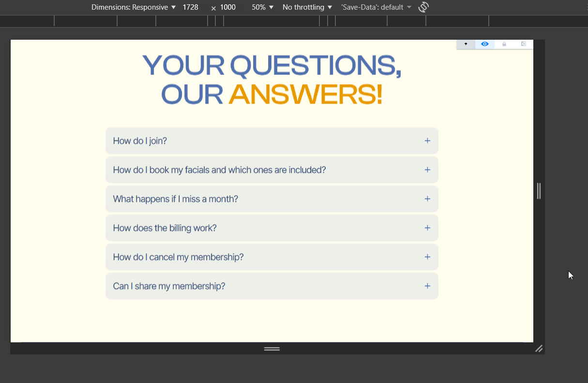The width and height of the screenshot is (588, 383).
Task: Click the corner diagonal resize handle
Action: [x=539, y=349]
